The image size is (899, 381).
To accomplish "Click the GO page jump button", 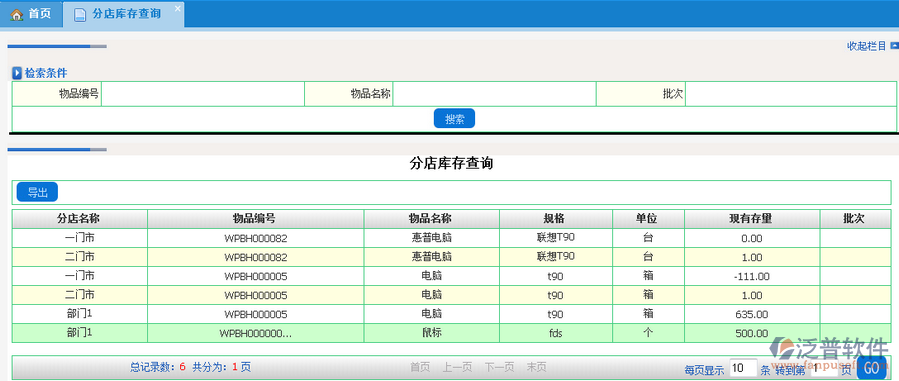I will 874,368.
